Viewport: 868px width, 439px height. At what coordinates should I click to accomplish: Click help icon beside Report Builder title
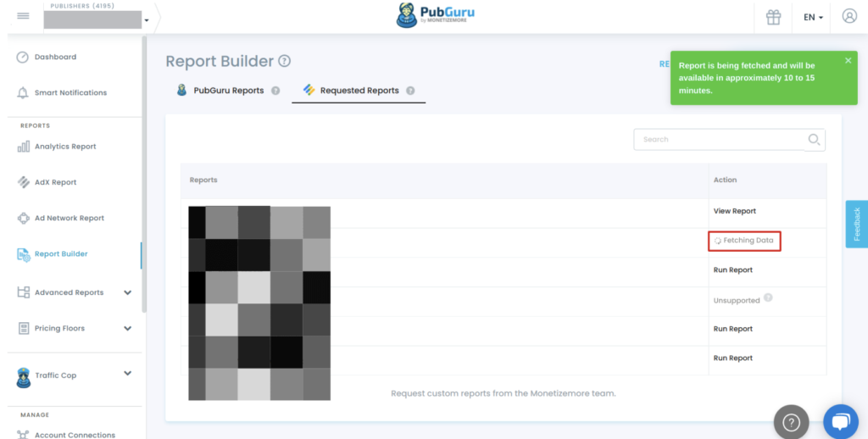[284, 61]
